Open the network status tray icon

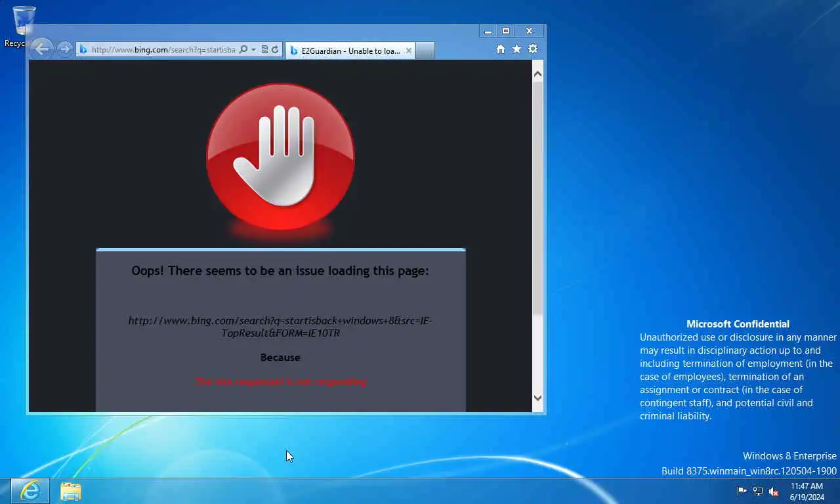[x=758, y=491]
